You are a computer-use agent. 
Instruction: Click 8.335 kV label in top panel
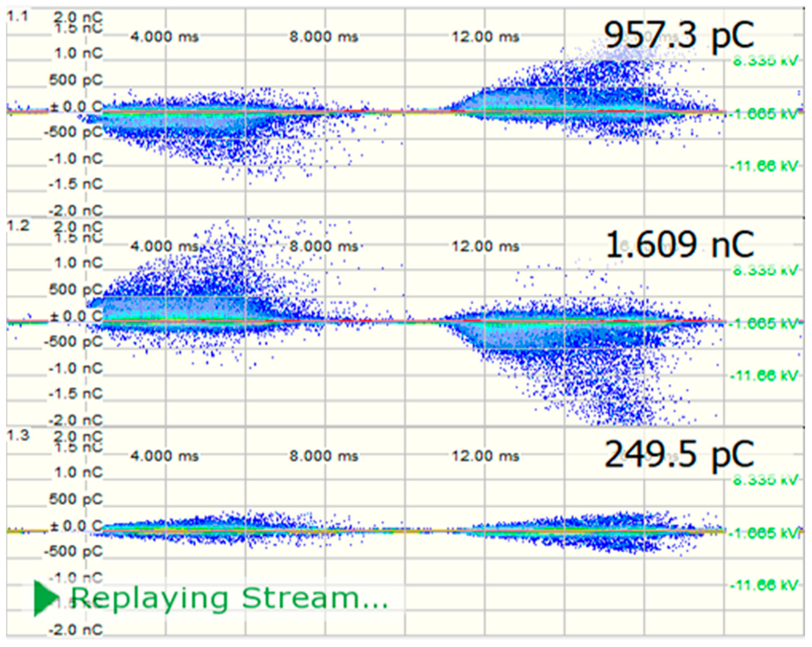click(x=765, y=60)
